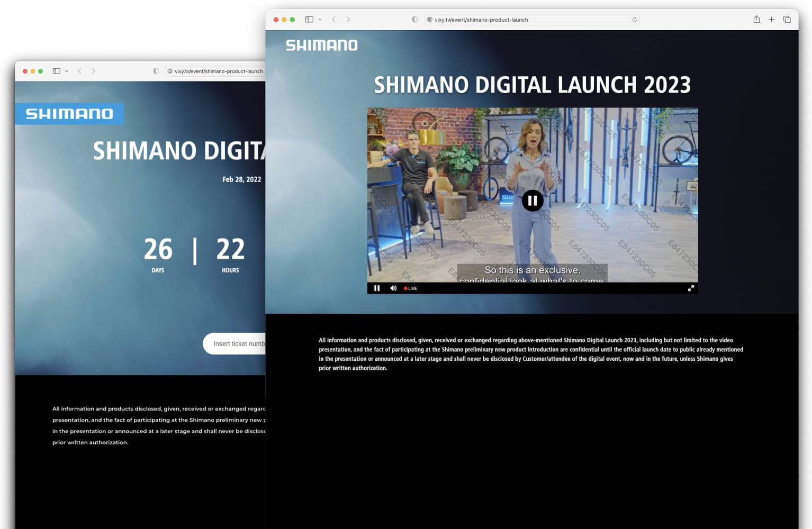Open the Share menu in front Safari window

coord(756,19)
